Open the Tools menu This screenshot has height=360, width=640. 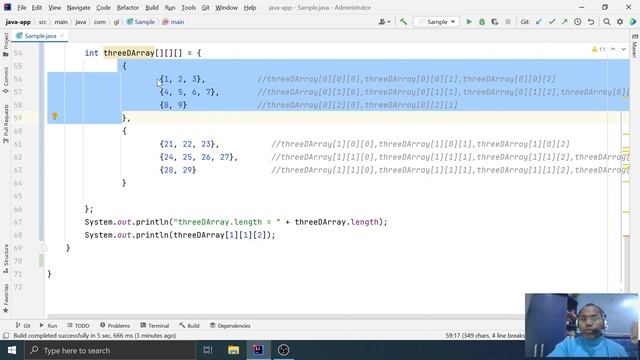pyautogui.click(x=188, y=7)
